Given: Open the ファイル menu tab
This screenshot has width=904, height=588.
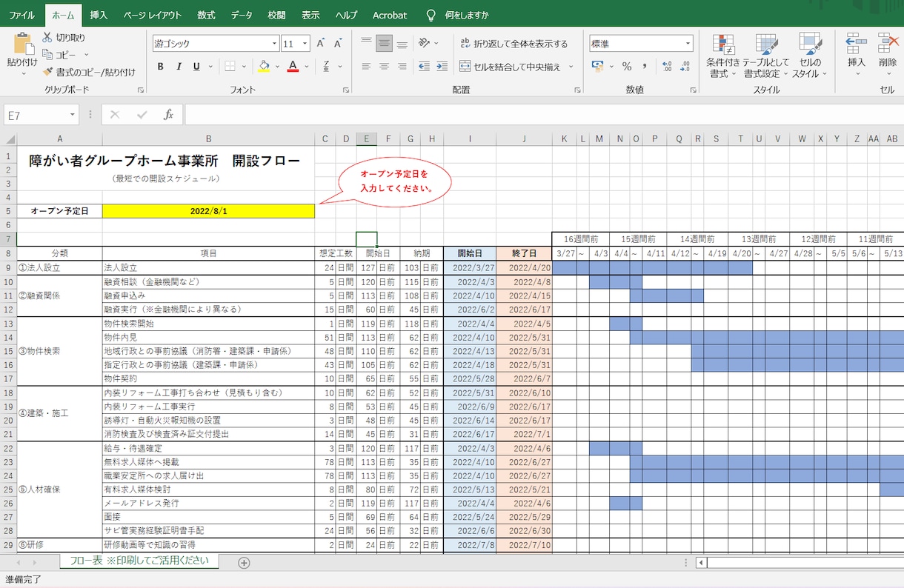Looking at the screenshot, I should [21, 15].
